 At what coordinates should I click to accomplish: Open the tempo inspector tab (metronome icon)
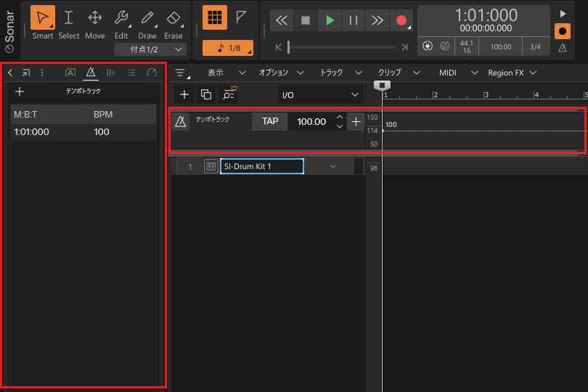91,73
